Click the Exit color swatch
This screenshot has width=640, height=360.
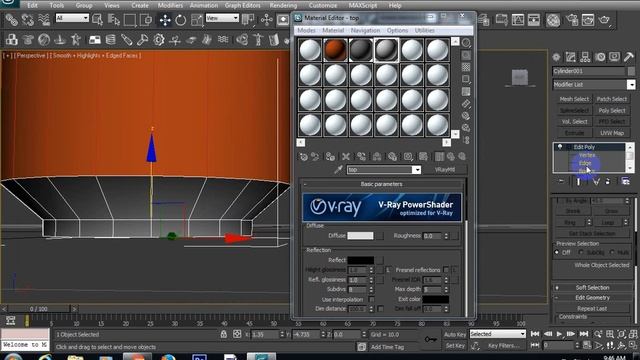pos(435,299)
